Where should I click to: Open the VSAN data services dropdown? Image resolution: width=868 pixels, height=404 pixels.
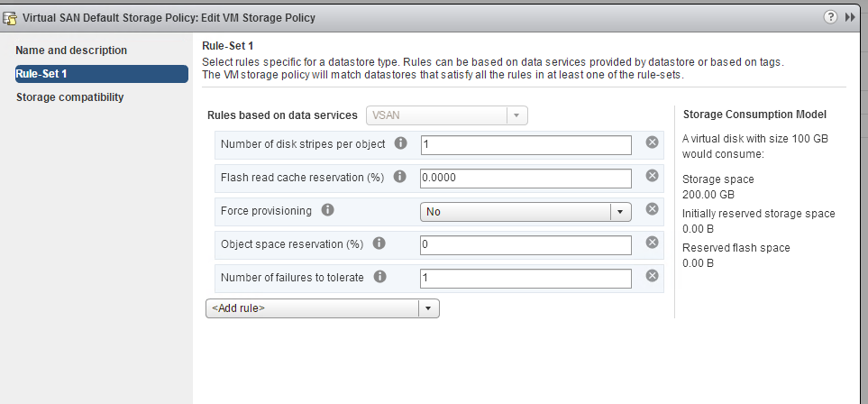(447, 115)
